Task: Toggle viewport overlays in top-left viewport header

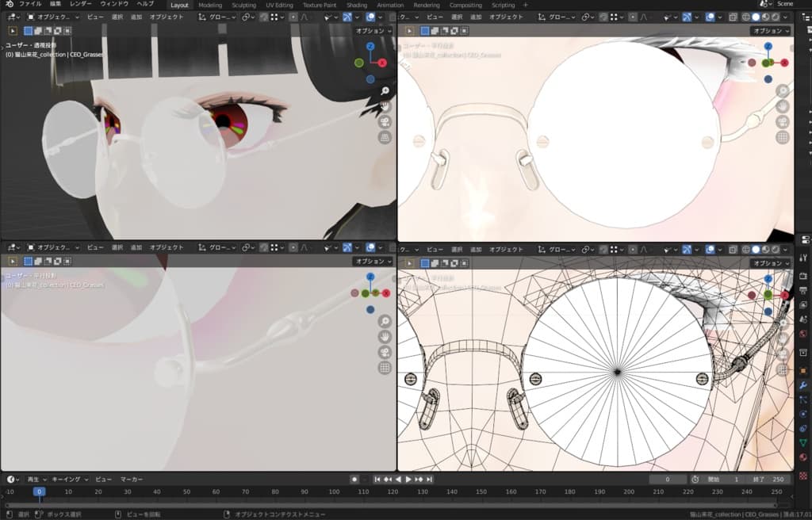Action: tap(371, 17)
